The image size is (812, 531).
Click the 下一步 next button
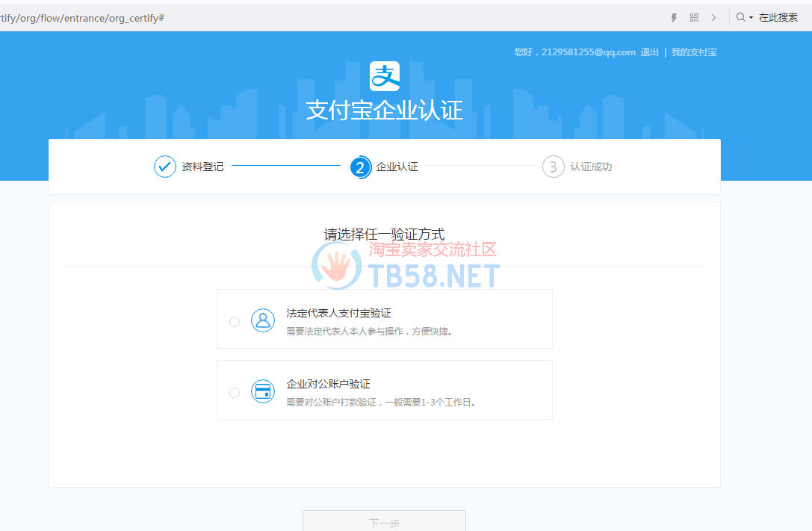pos(384,522)
